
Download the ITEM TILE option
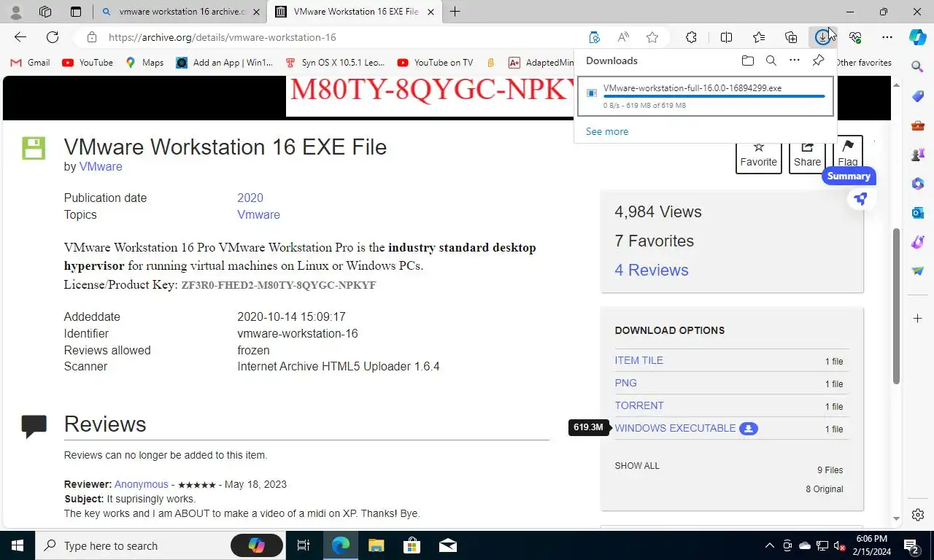point(639,360)
